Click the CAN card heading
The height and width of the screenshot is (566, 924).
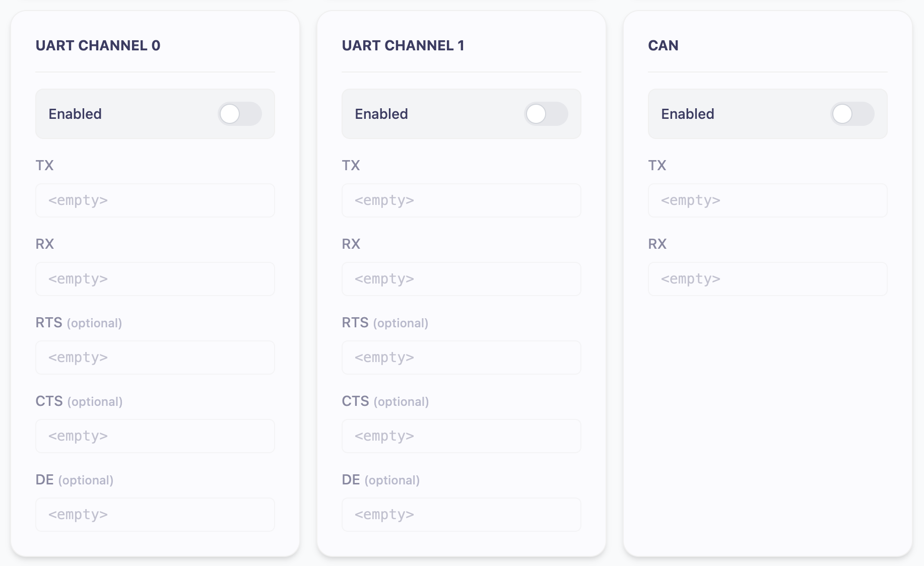tap(663, 45)
